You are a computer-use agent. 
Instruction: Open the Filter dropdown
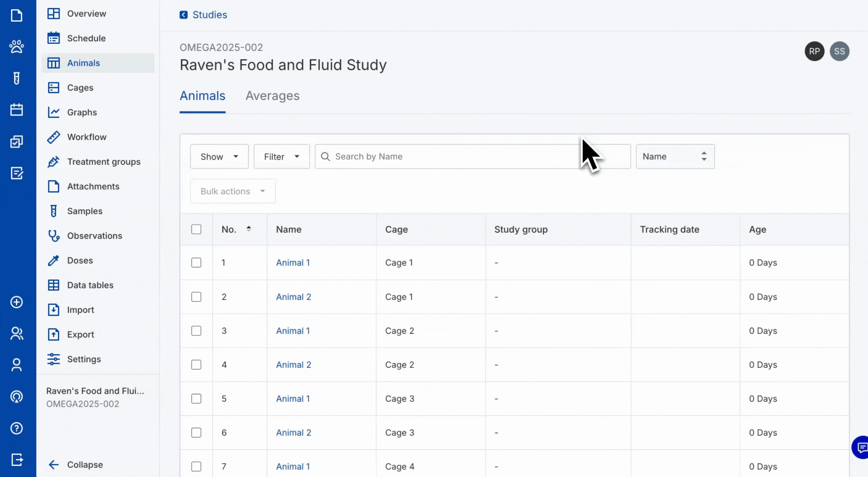pyautogui.click(x=282, y=156)
